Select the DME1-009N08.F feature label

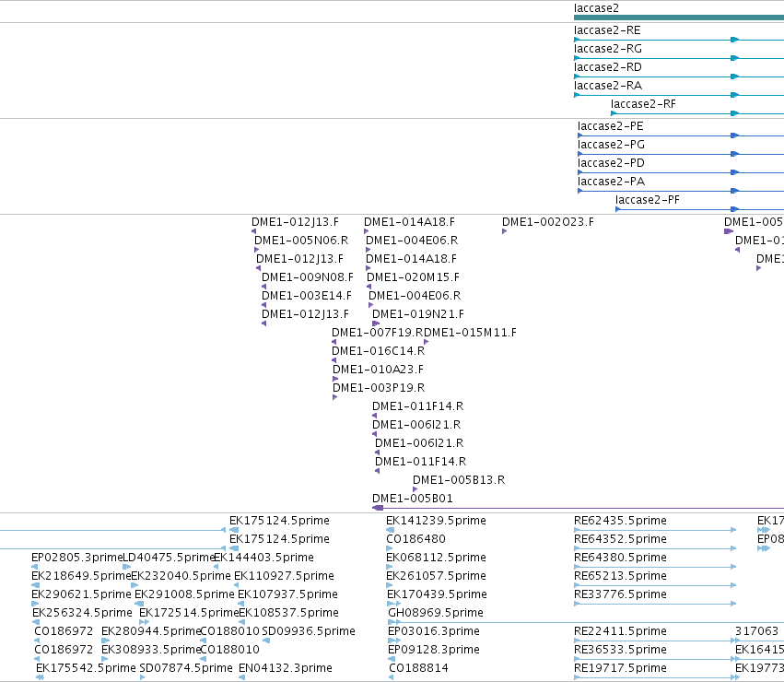(x=307, y=277)
